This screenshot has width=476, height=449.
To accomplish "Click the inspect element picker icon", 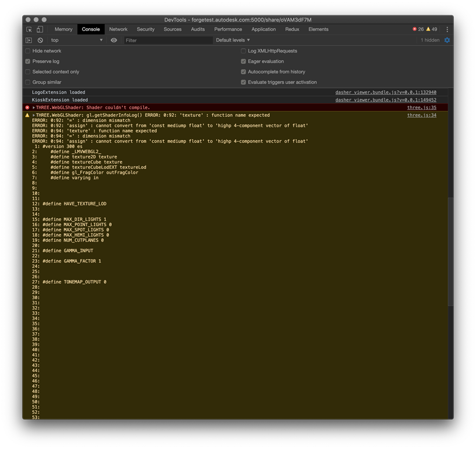I will pyautogui.click(x=29, y=29).
